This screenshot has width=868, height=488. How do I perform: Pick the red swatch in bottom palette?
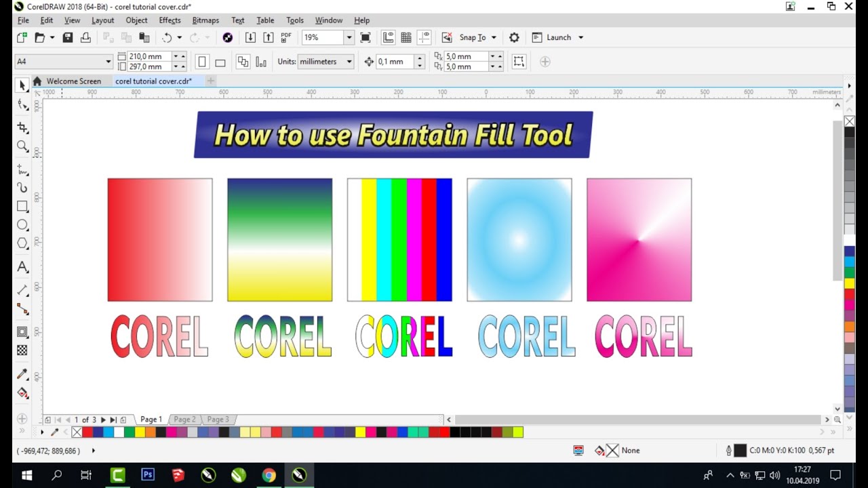click(x=87, y=432)
